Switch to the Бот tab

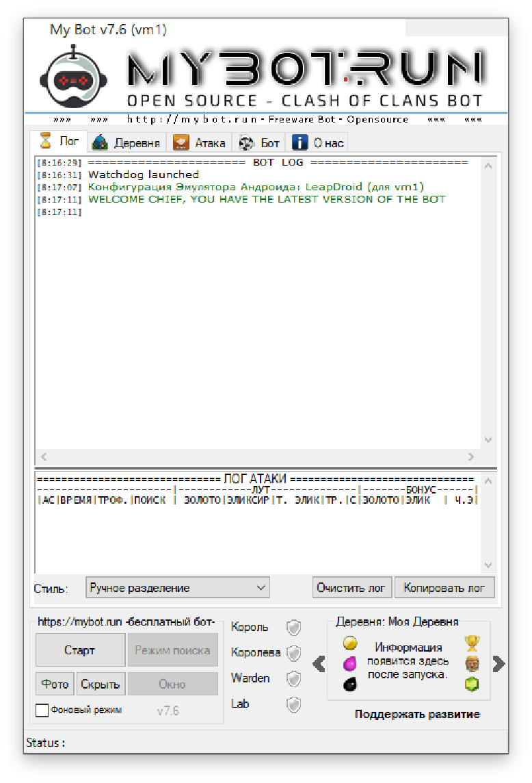258,143
